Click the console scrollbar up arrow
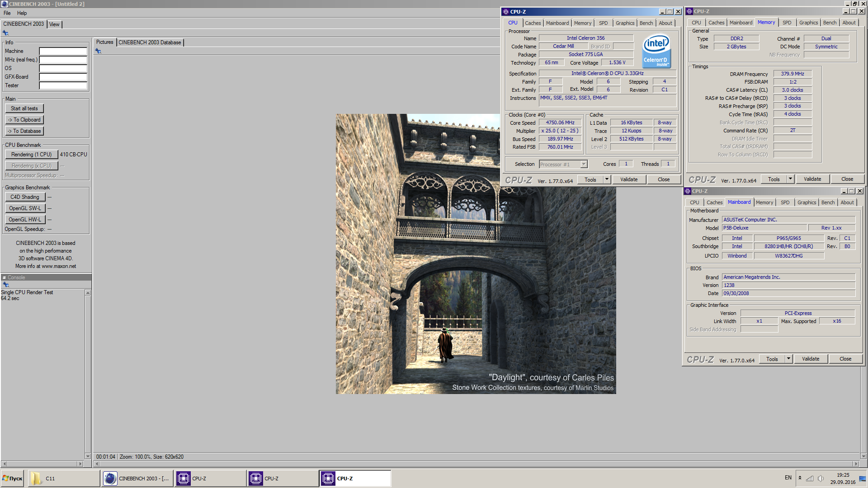This screenshot has height=488, width=868. click(88, 293)
